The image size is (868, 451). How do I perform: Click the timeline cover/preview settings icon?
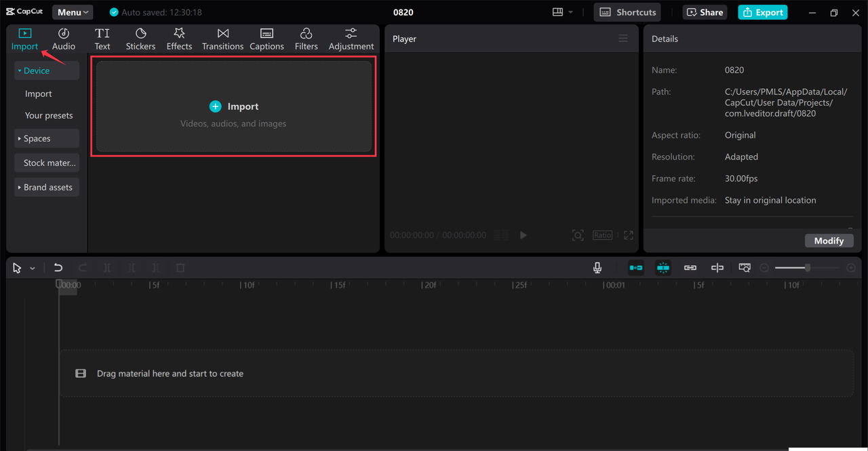tap(745, 268)
